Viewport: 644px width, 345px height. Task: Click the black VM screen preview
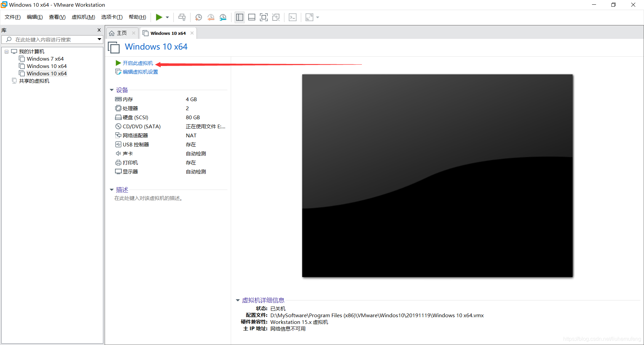click(x=437, y=176)
